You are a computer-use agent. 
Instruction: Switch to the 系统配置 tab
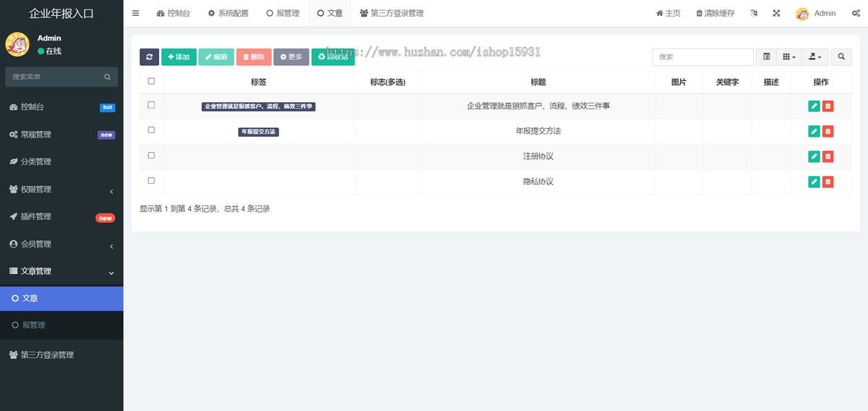[x=228, y=13]
